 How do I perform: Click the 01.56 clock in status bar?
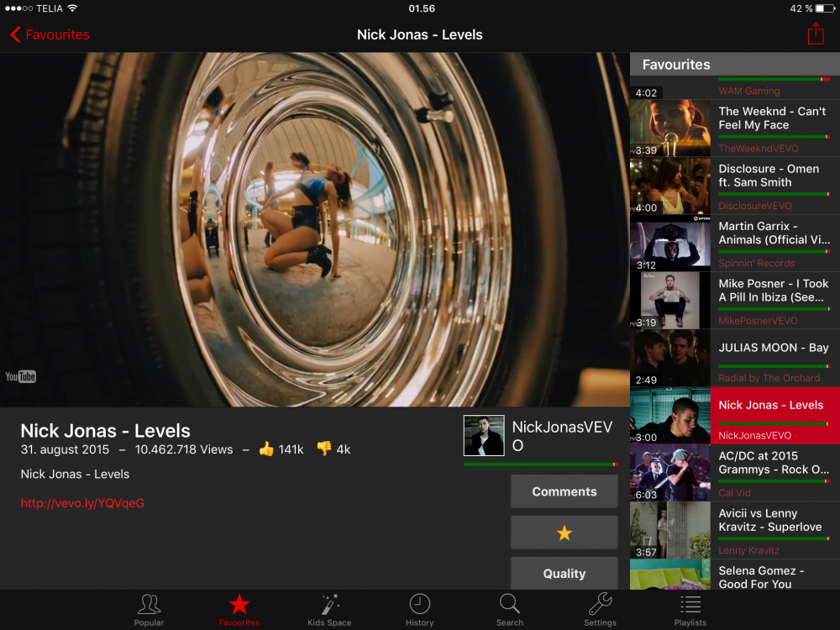(x=422, y=8)
